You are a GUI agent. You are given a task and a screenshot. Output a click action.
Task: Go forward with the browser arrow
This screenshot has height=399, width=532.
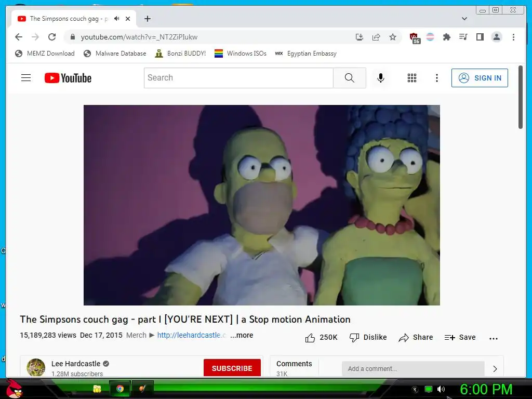click(x=35, y=37)
